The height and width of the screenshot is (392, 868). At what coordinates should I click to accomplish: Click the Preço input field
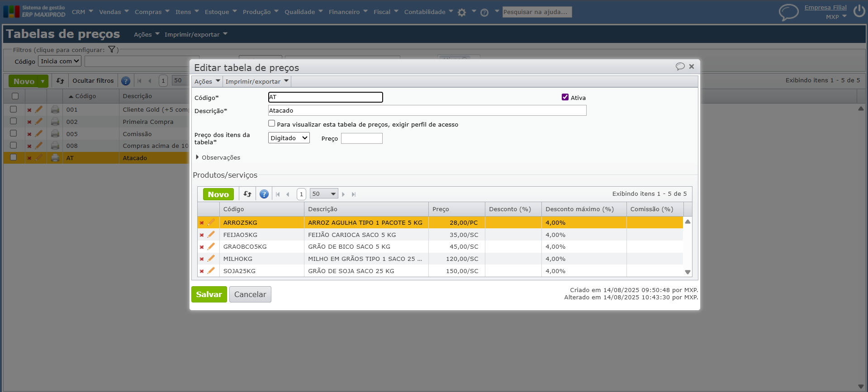click(x=361, y=138)
